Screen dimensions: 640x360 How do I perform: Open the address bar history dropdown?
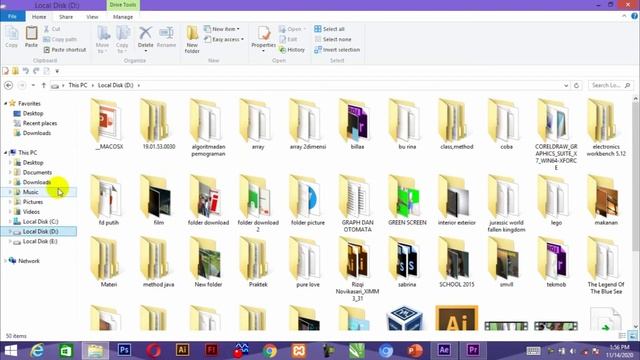pyautogui.click(x=566, y=85)
